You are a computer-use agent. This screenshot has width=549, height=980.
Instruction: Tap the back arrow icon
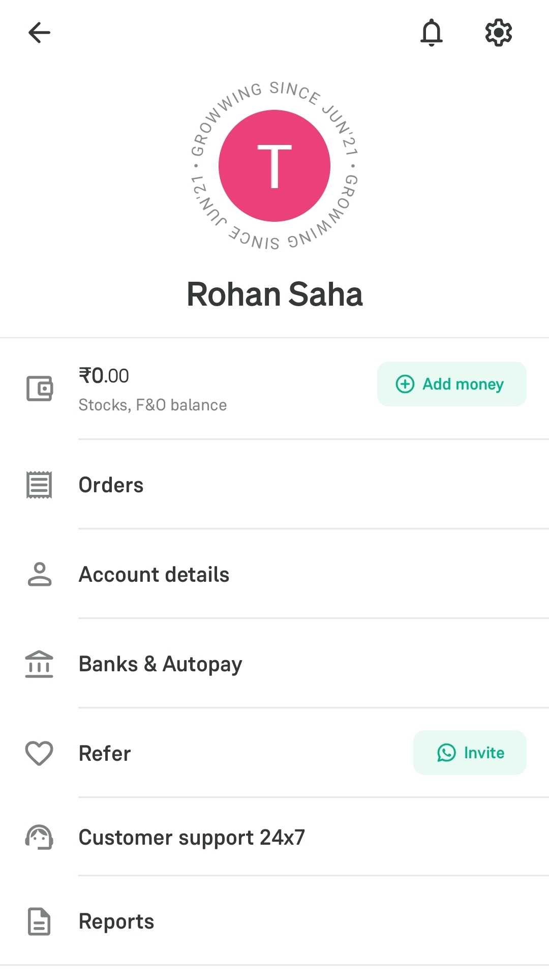point(39,33)
